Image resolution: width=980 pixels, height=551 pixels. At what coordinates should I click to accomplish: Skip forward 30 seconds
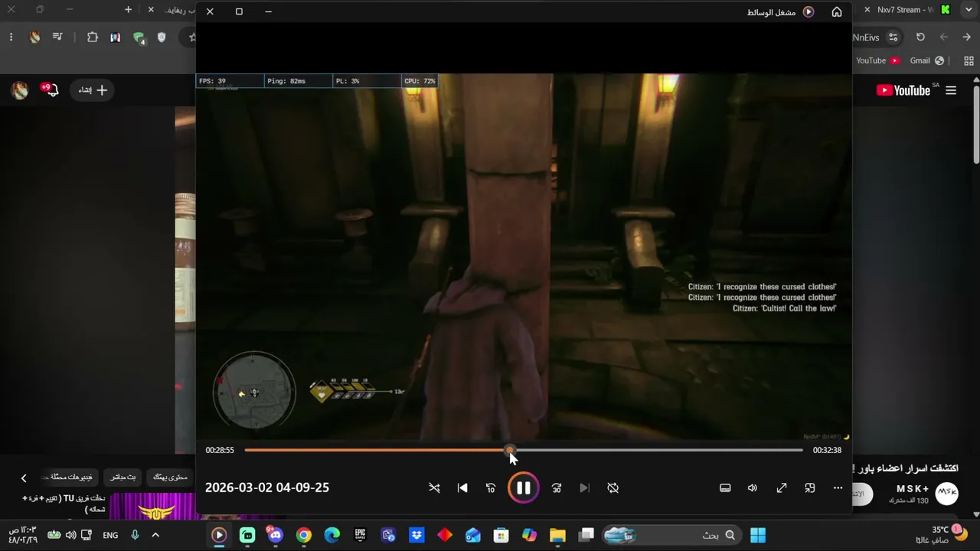coord(557,487)
